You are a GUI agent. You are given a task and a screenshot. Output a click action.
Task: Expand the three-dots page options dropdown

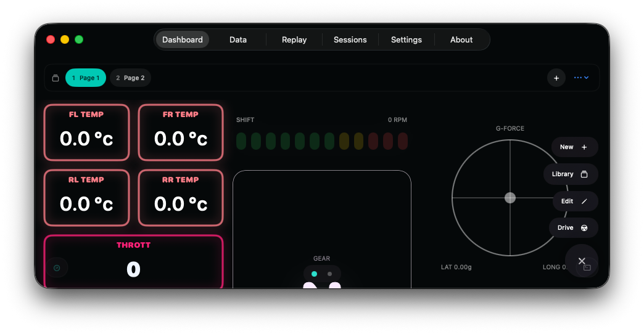point(581,78)
